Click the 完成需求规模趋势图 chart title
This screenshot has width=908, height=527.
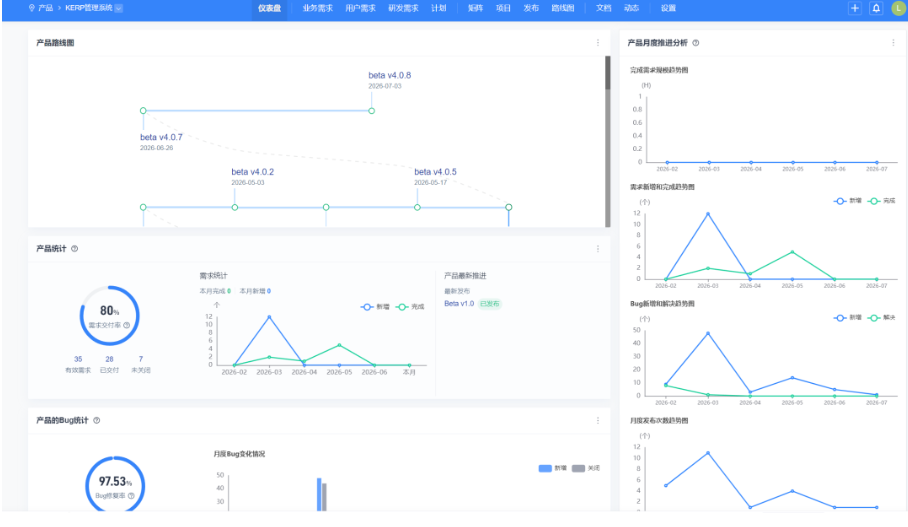point(659,70)
